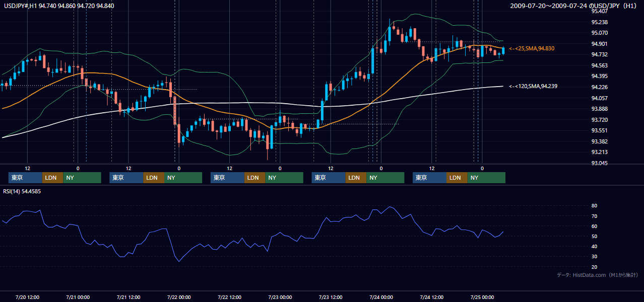Image resolution: width=644 pixels, height=302 pixels.
Task: Click the RSI(14) 54.4585 indicator label
Action: pyautogui.click(x=22, y=191)
